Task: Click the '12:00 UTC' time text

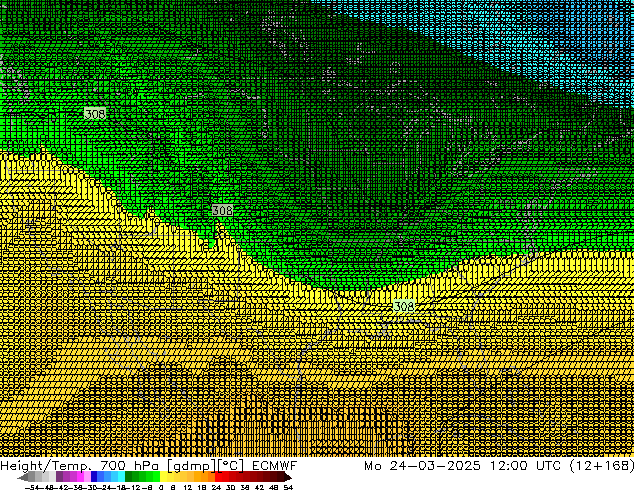Action: [525, 466]
